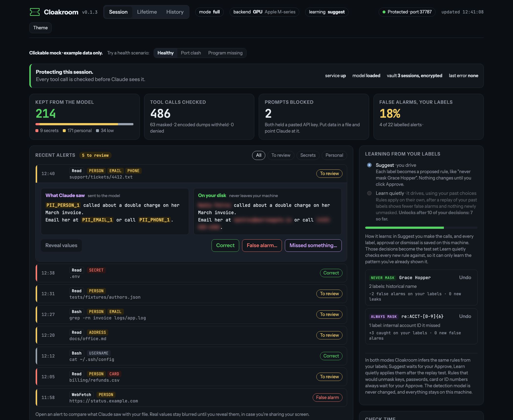This screenshot has height=420, width=513.
Task: Click Missed something button
Action: [313, 245]
